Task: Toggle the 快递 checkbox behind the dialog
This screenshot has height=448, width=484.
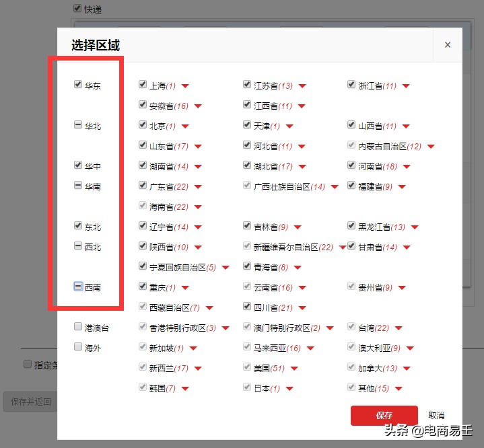Action: tap(77, 8)
